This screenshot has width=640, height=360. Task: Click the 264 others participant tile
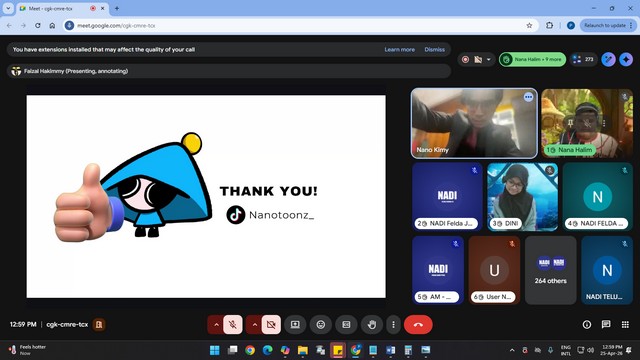click(551, 270)
